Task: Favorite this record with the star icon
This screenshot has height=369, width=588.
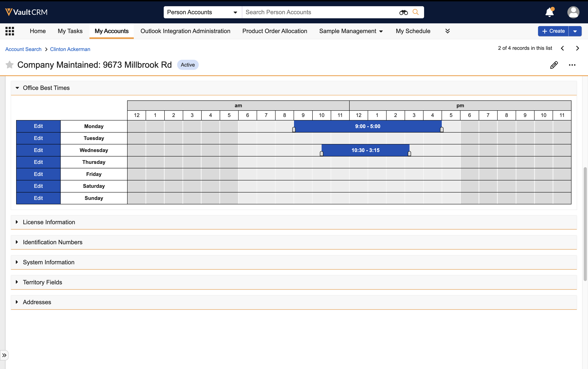Action: tap(10, 65)
